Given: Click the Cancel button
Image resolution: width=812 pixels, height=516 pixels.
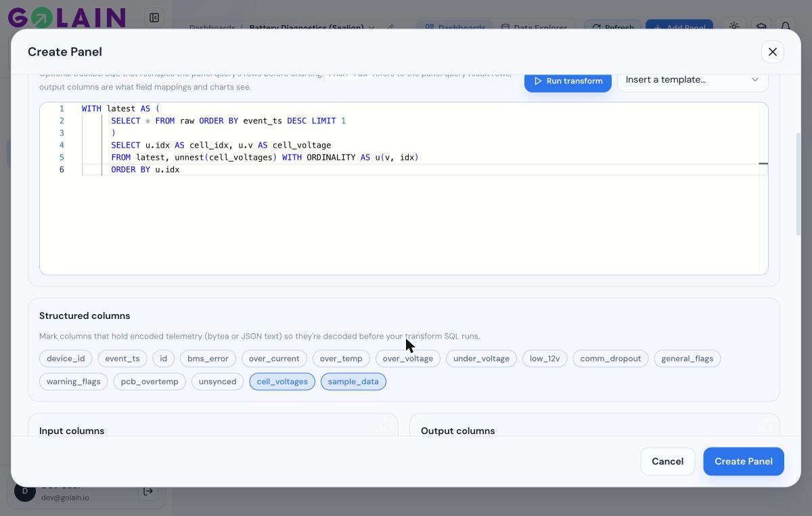Looking at the screenshot, I should coord(667,461).
